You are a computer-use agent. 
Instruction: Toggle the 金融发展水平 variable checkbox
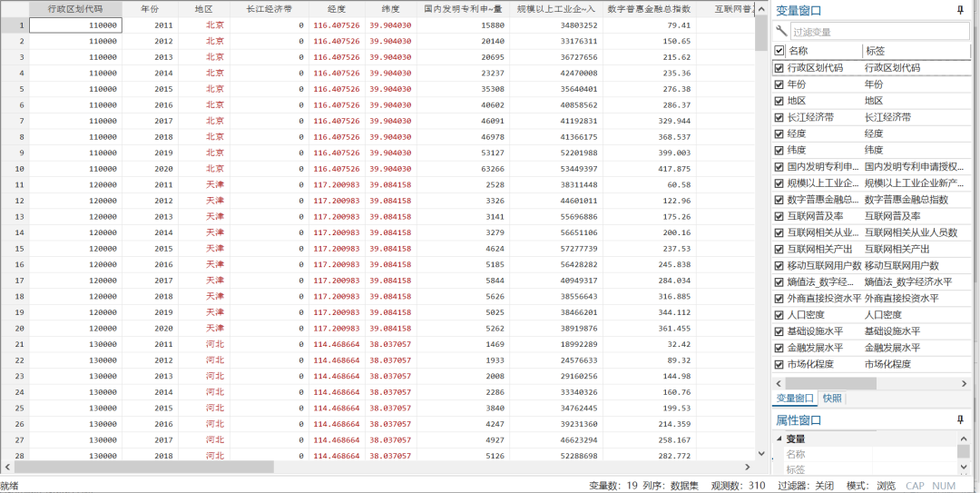(779, 348)
